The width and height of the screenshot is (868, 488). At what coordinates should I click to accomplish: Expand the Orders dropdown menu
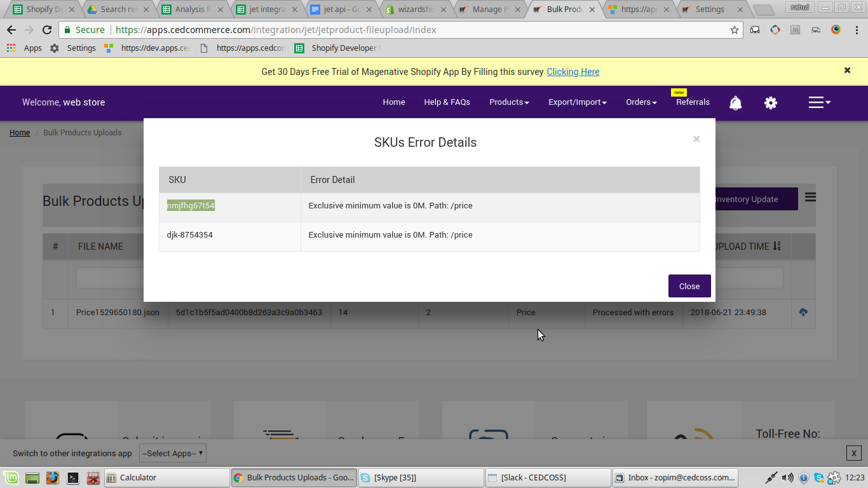pos(641,102)
